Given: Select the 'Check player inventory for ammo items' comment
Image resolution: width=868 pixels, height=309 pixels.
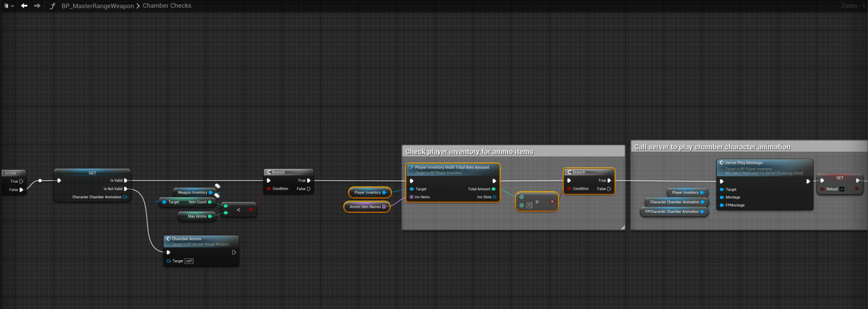Looking at the screenshot, I should [469, 152].
